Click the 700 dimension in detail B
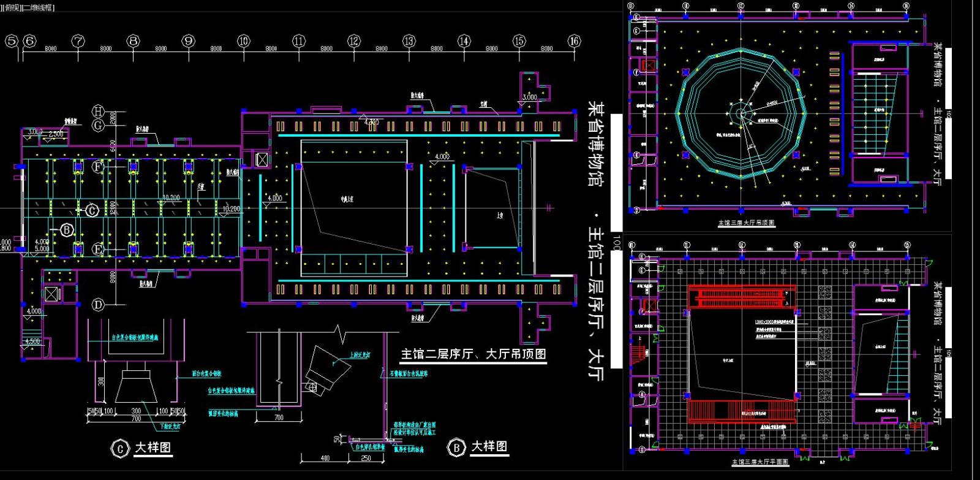 coord(279,418)
